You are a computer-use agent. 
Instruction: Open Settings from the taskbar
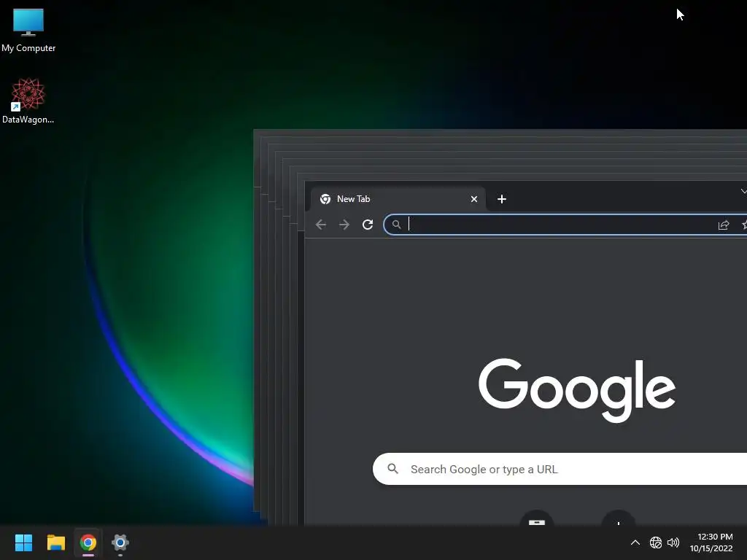point(120,542)
